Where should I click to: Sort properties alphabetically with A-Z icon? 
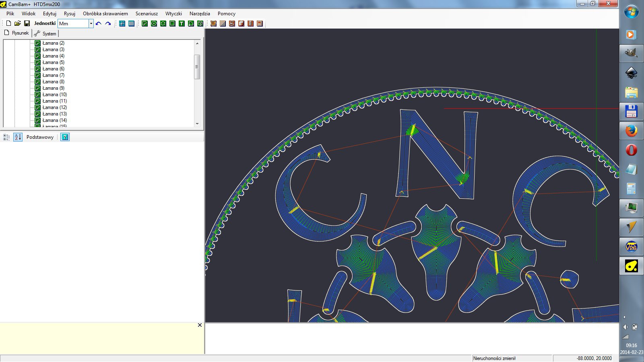18,137
